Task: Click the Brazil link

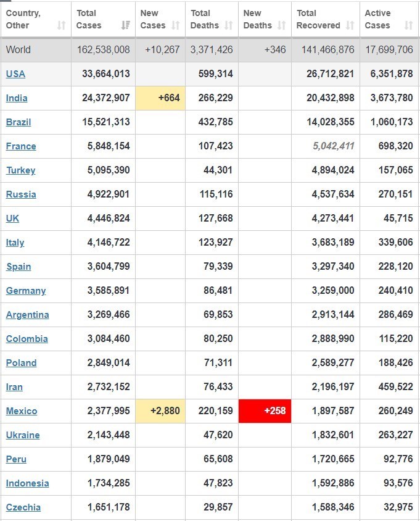Action: (19, 122)
